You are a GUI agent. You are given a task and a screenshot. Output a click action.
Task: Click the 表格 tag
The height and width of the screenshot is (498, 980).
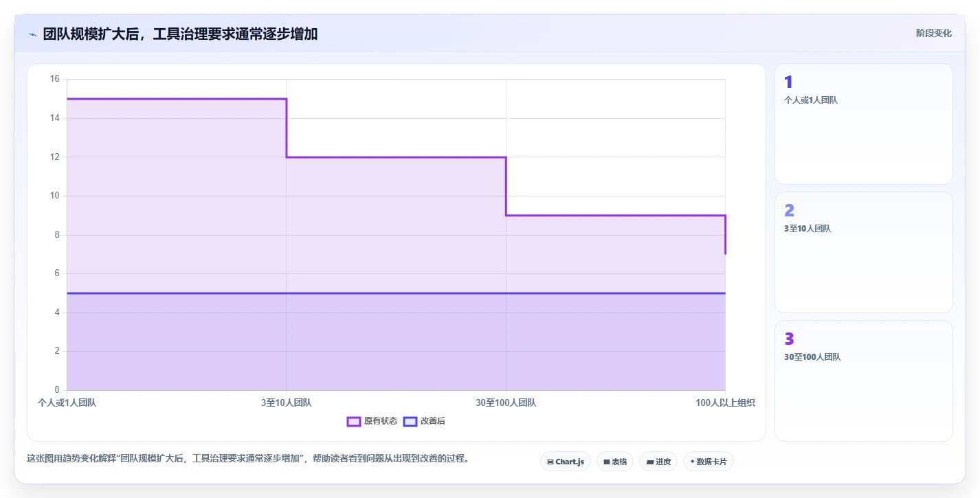coord(615,462)
